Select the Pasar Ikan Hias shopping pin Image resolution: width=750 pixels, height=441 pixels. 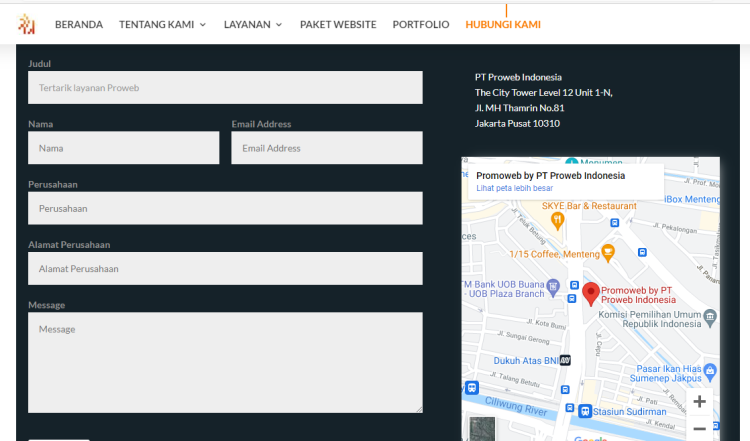point(711,372)
